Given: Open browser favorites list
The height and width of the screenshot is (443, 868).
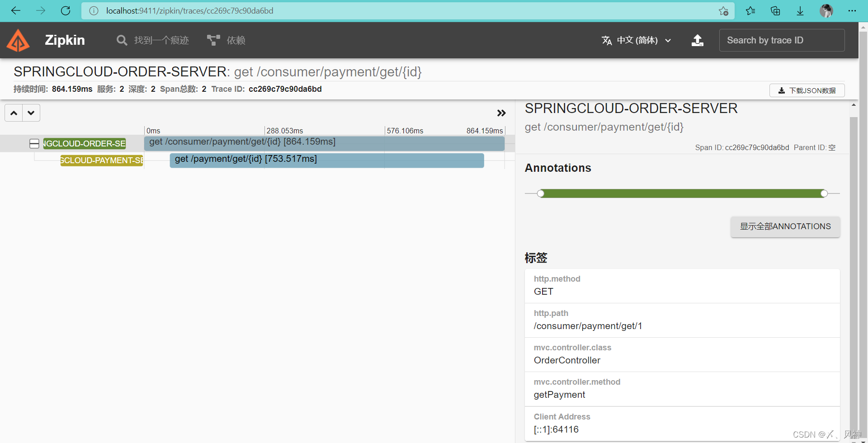Looking at the screenshot, I should tap(750, 11).
